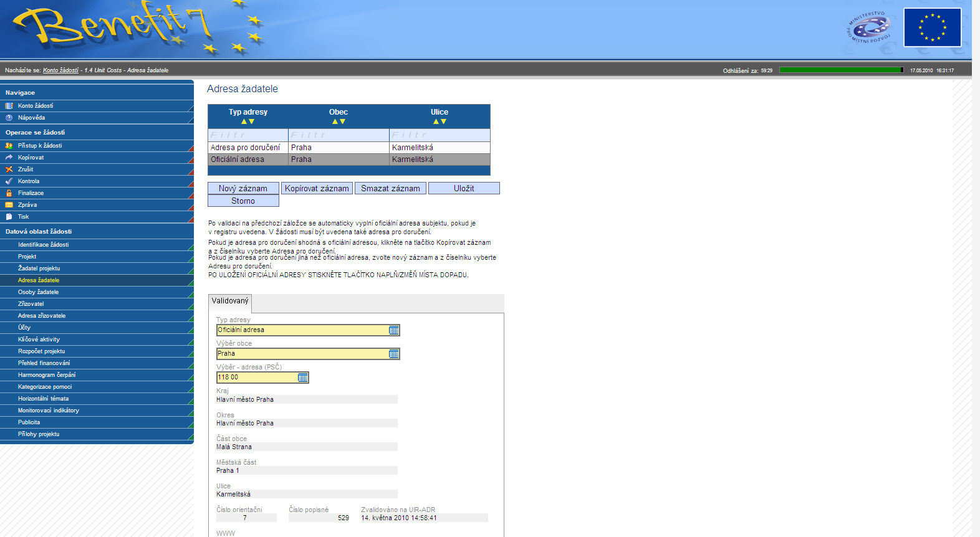Click the Tisk page icon
Image resolution: width=980 pixels, height=537 pixels.
9,217
